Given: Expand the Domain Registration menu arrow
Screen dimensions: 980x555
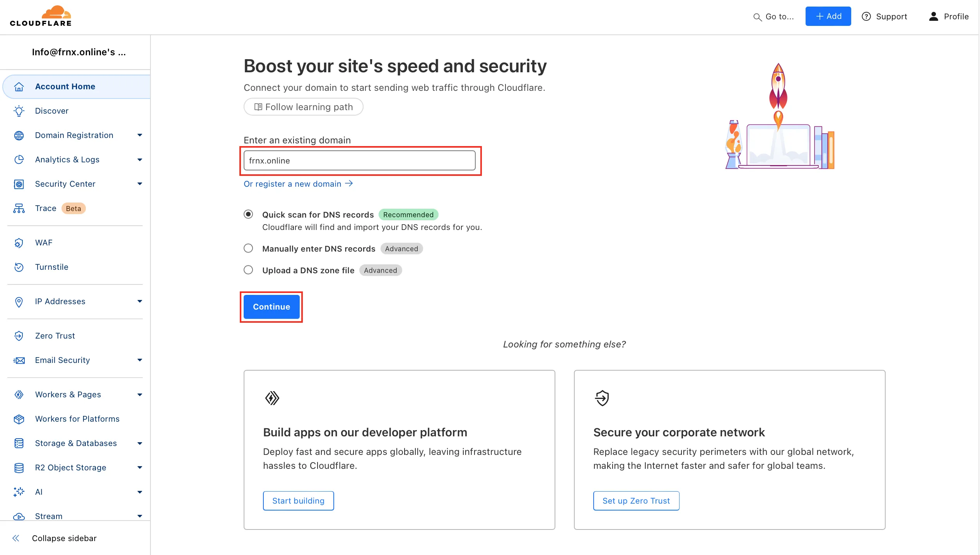Looking at the screenshot, I should pos(140,135).
